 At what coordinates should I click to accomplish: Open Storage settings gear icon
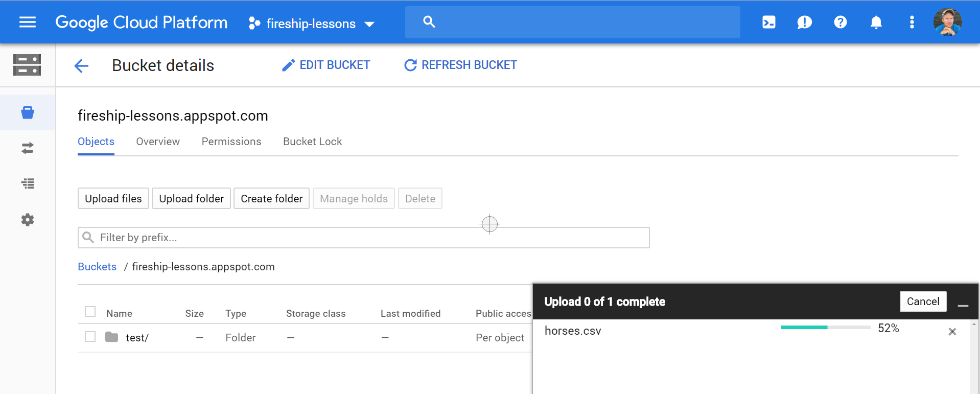pos(28,220)
